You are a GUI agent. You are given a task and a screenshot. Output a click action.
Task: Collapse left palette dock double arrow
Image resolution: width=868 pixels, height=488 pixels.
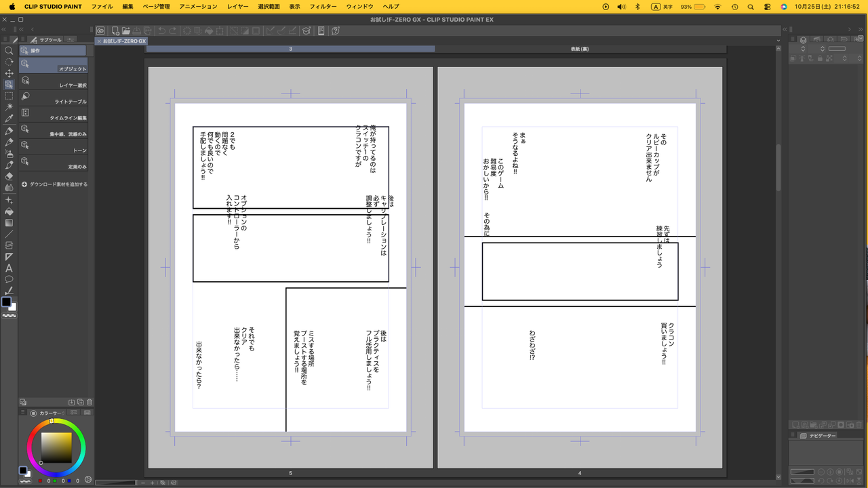[x=4, y=30]
